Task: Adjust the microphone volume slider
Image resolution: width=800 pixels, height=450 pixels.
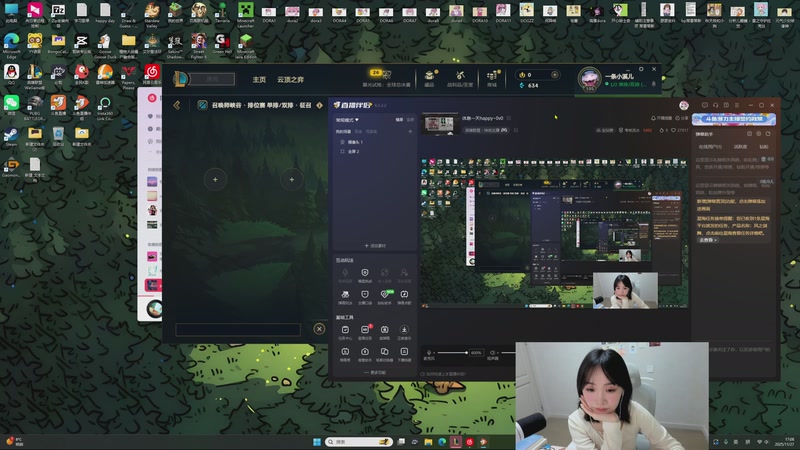Action: tap(452, 353)
